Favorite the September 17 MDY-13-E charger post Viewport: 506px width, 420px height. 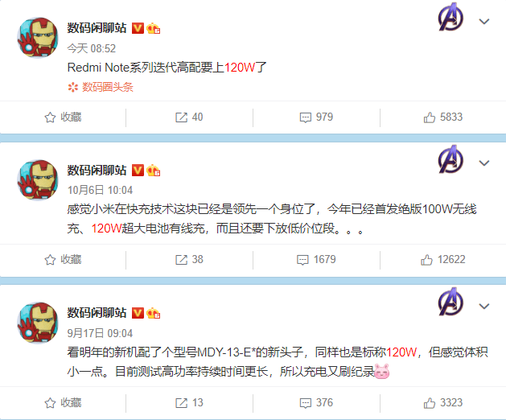(63, 402)
